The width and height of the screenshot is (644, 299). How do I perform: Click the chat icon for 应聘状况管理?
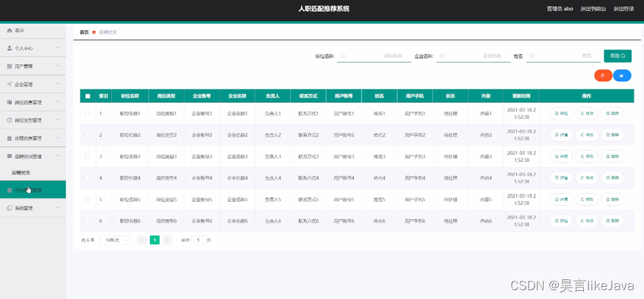point(10,156)
